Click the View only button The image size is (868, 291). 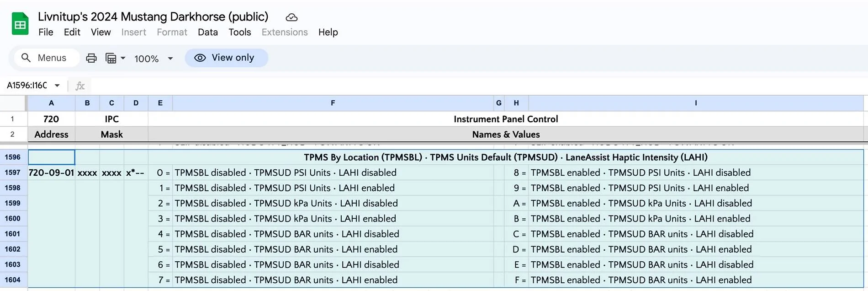[x=226, y=58]
